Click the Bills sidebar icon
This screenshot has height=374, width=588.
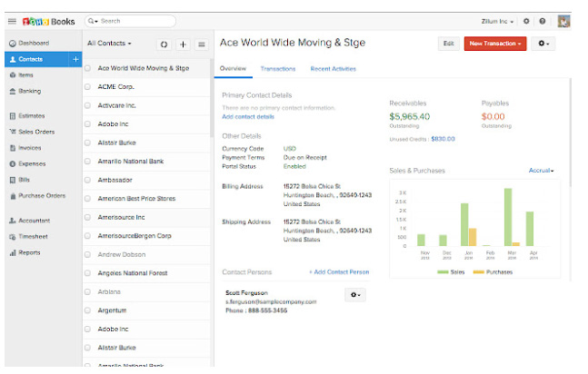pos(13,180)
